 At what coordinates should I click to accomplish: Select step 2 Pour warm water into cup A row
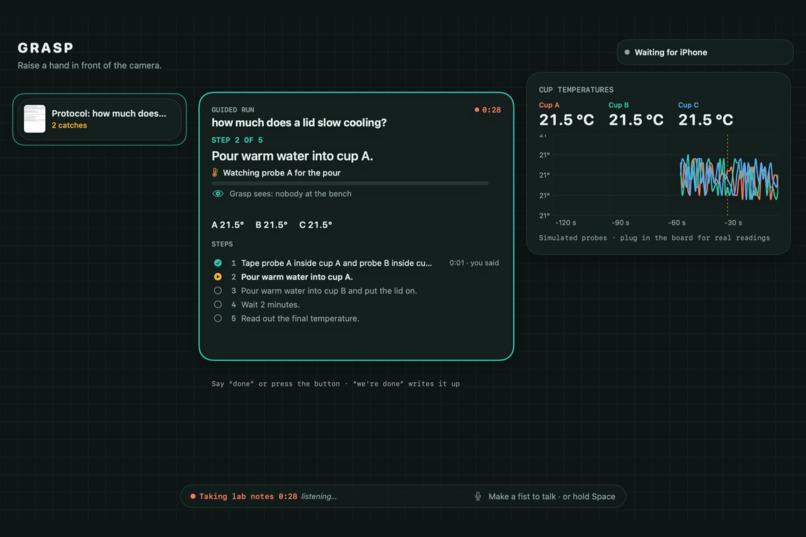[x=356, y=277]
